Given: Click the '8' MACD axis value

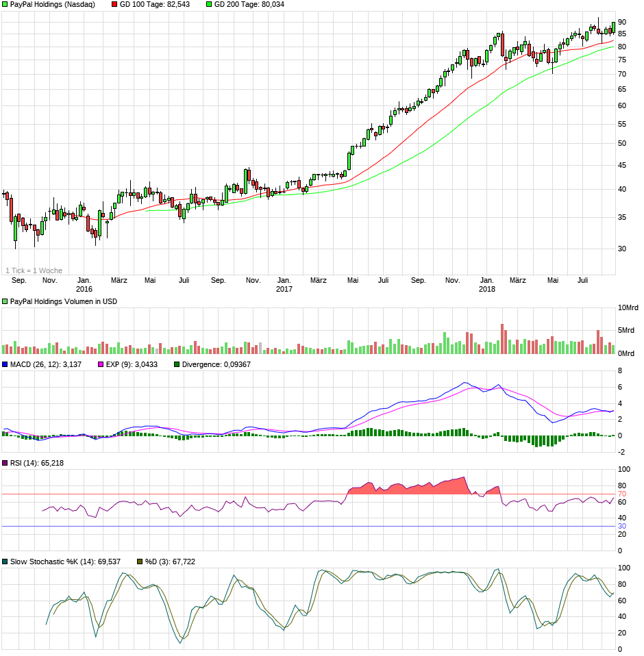Looking at the screenshot, I should pos(620,370).
